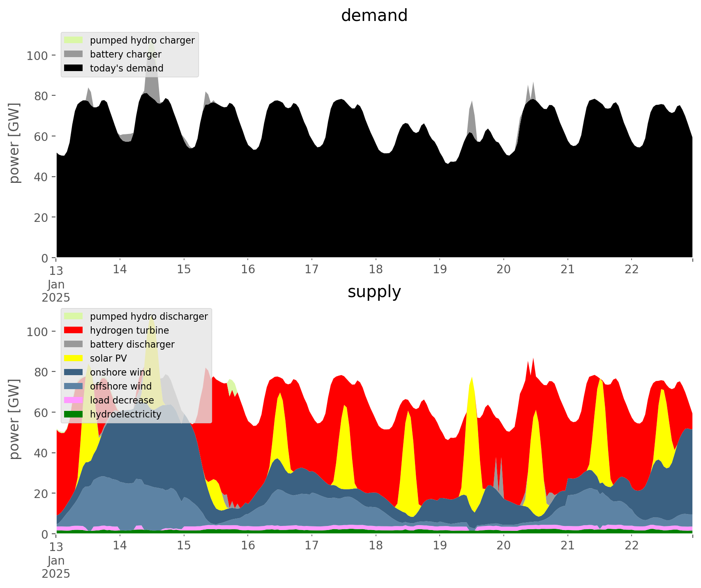This screenshot has width=701, height=588.
Task: Click date 16 on demand x-axis
Action: point(248,270)
